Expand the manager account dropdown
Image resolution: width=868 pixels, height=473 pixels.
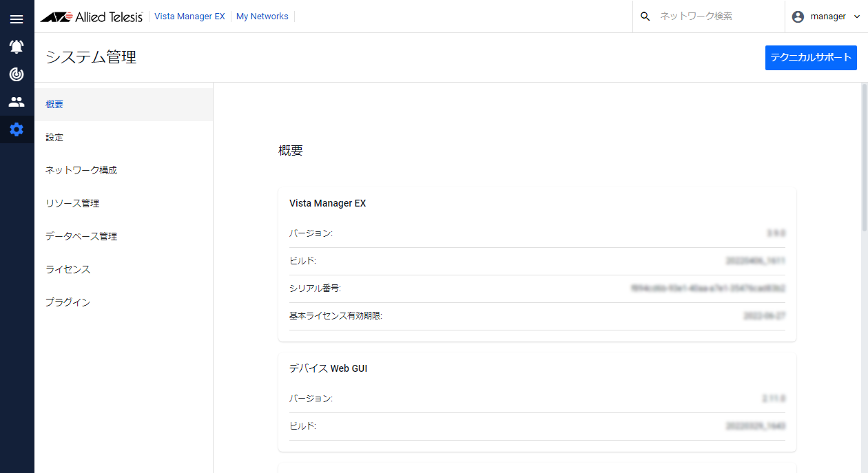(856, 16)
